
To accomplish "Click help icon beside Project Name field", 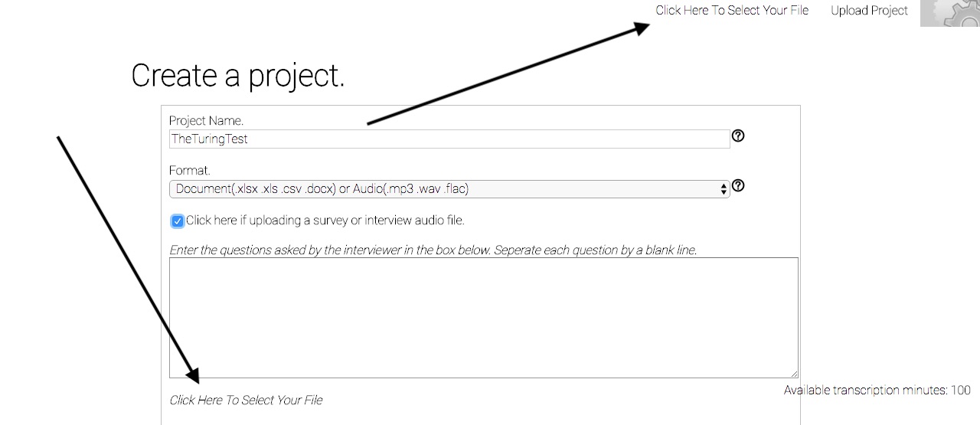I will 738,136.
